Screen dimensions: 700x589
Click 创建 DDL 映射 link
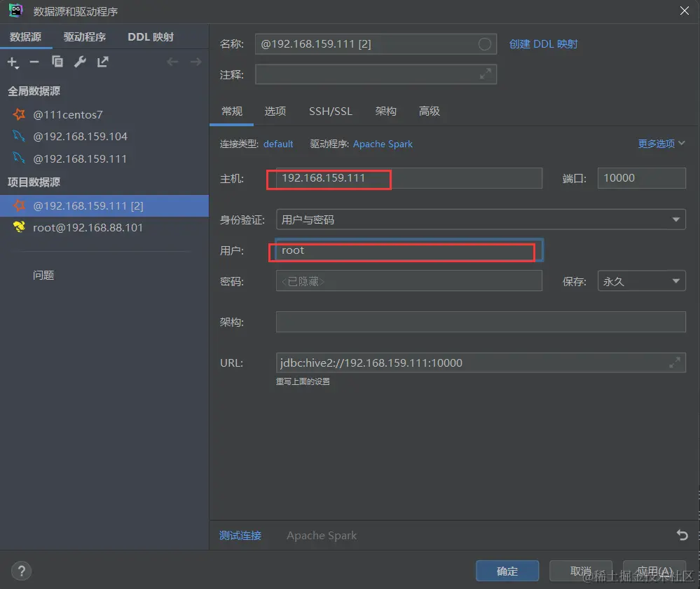[543, 43]
